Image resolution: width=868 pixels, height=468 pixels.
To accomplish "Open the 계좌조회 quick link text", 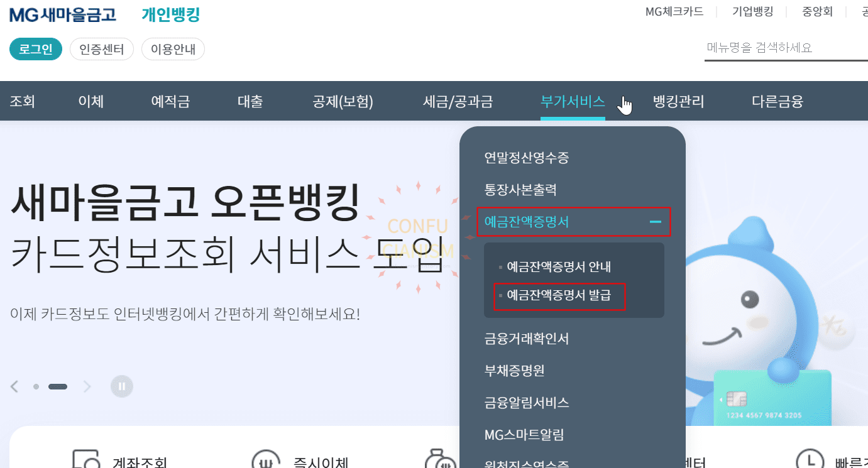I will [140, 462].
